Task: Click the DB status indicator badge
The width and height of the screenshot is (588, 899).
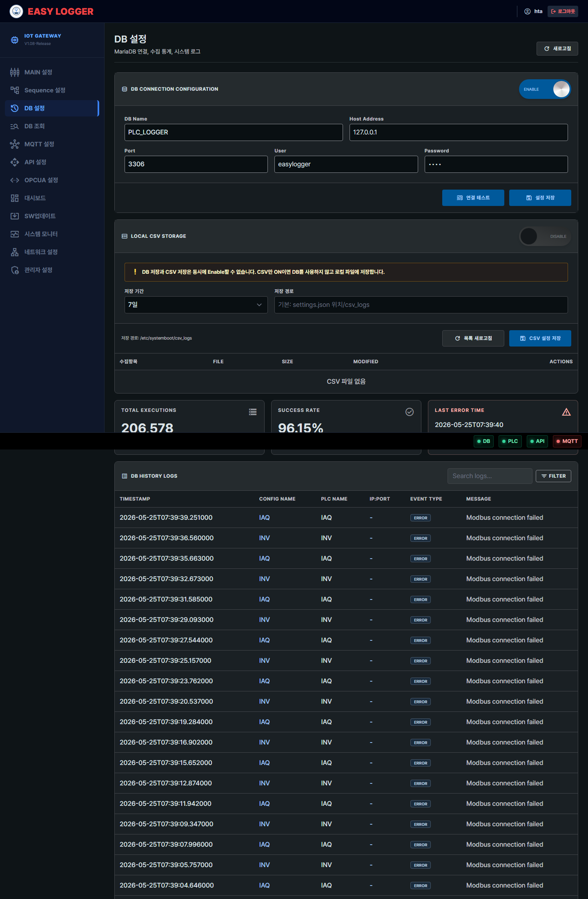Action: 483,441
